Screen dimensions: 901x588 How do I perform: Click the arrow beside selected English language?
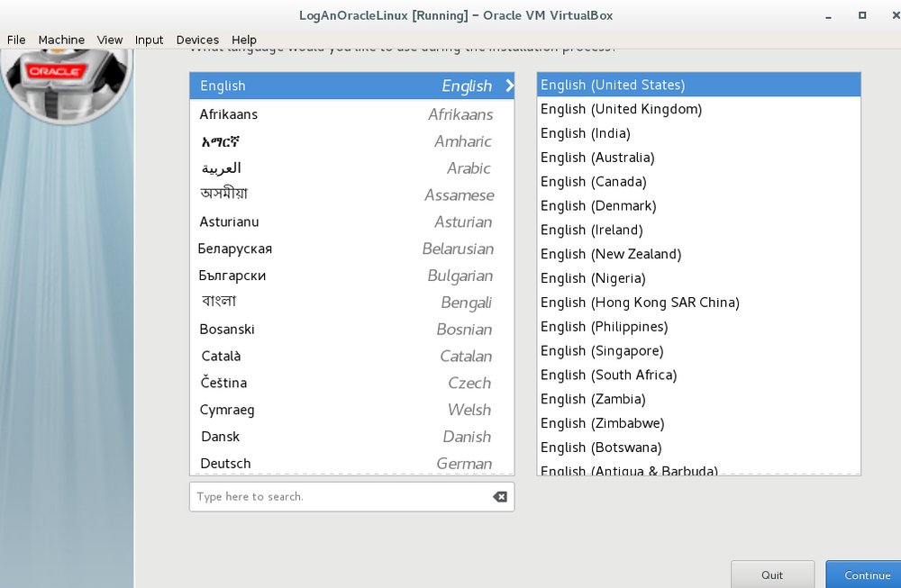[x=509, y=86]
